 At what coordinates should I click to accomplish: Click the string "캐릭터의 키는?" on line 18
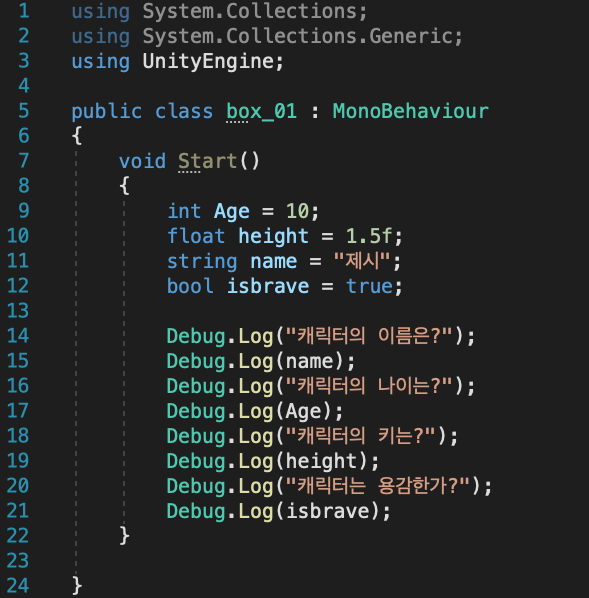pyautogui.click(x=360, y=436)
